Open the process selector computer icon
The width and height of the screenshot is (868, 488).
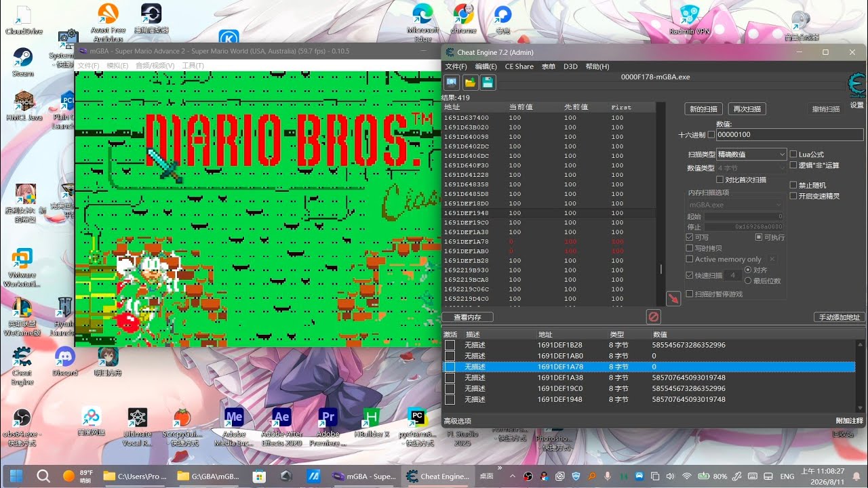tap(452, 83)
